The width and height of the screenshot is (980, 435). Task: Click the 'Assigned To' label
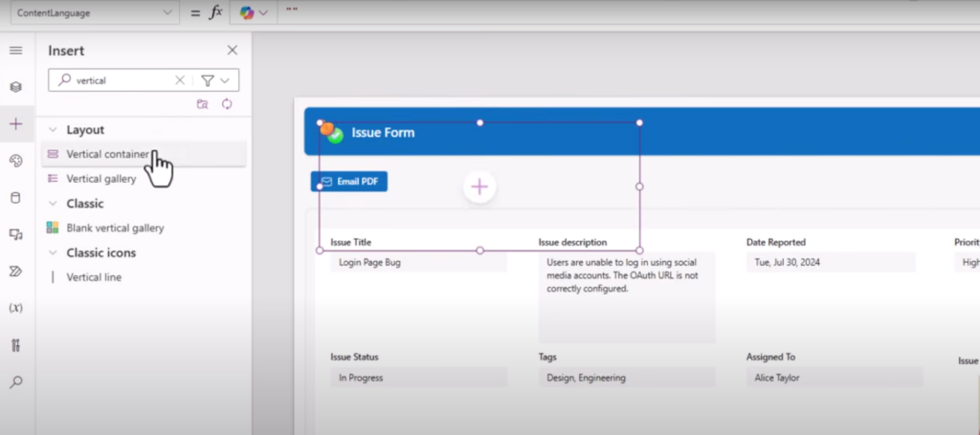point(770,357)
